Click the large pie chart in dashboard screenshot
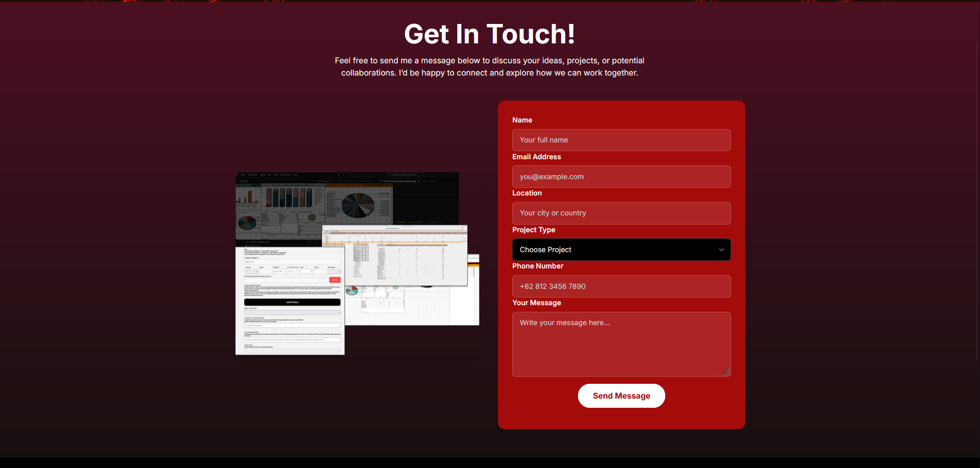The width and height of the screenshot is (980, 468). point(358,205)
